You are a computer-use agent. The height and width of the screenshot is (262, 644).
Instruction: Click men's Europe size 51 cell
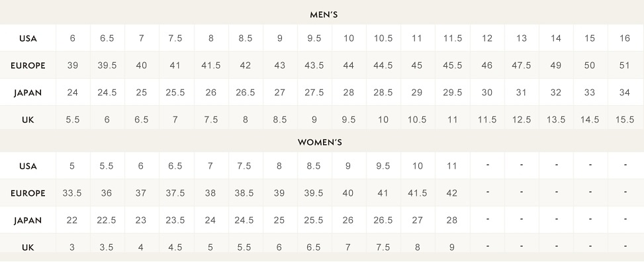(x=625, y=65)
